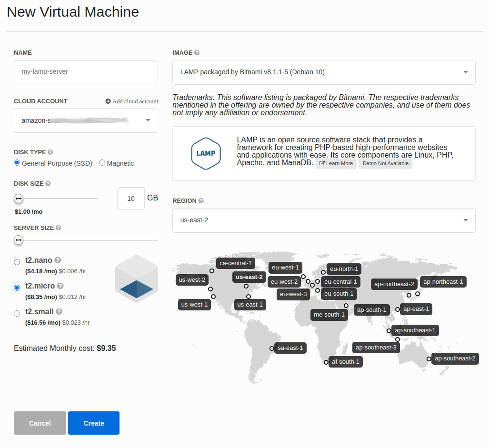
Task: Click the Add cloud account link
Action: click(132, 101)
